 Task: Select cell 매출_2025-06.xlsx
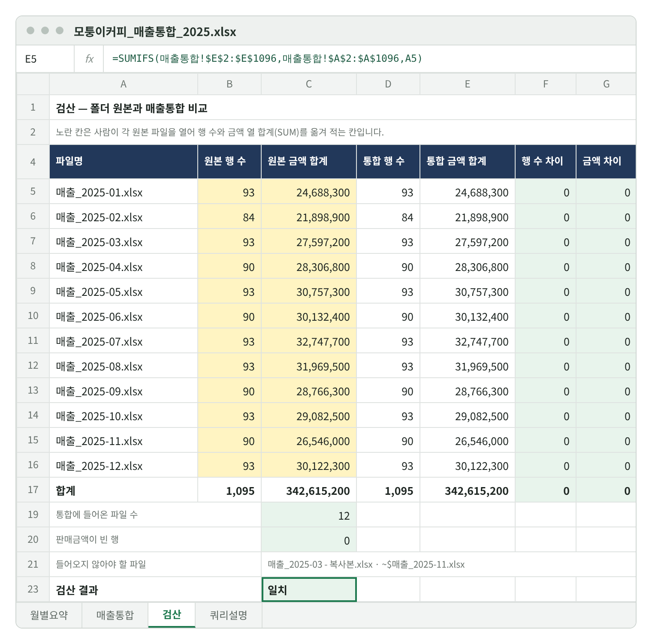(x=124, y=316)
